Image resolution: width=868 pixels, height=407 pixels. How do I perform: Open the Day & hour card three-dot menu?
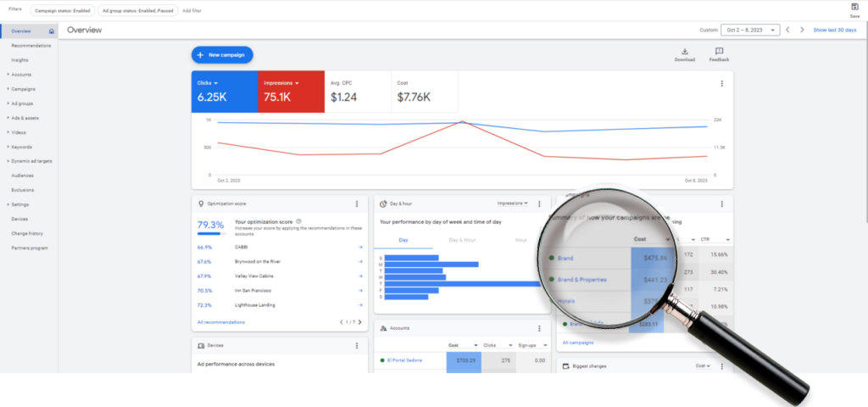coord(539,203)
